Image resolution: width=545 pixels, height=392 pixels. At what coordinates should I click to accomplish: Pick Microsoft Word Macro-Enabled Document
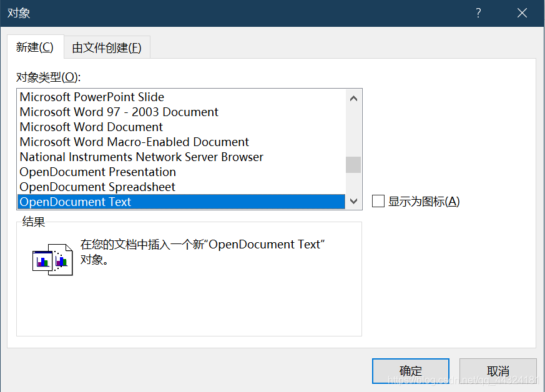pos(181,142)
